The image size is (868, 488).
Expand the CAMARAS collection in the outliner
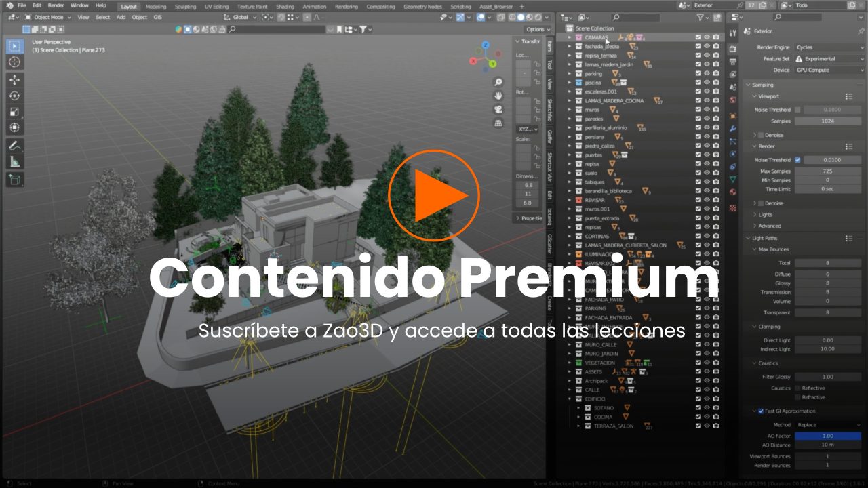(569, 37)
